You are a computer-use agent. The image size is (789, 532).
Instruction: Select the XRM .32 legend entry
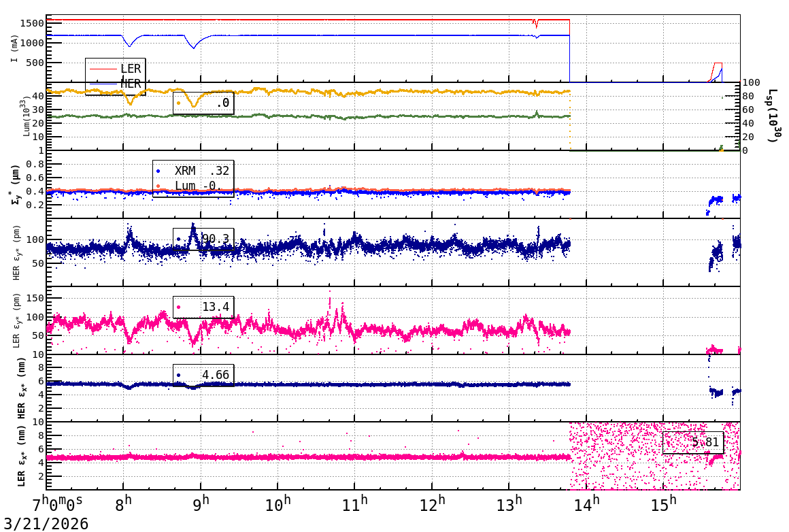(x=193, y=171)
